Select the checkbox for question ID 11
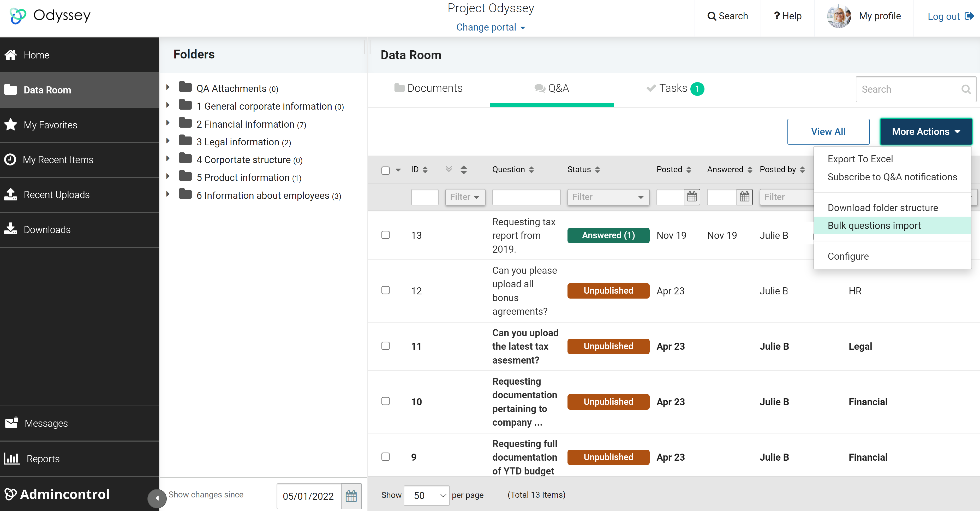This screenshot has width=980, height=511. coord(385,346)
